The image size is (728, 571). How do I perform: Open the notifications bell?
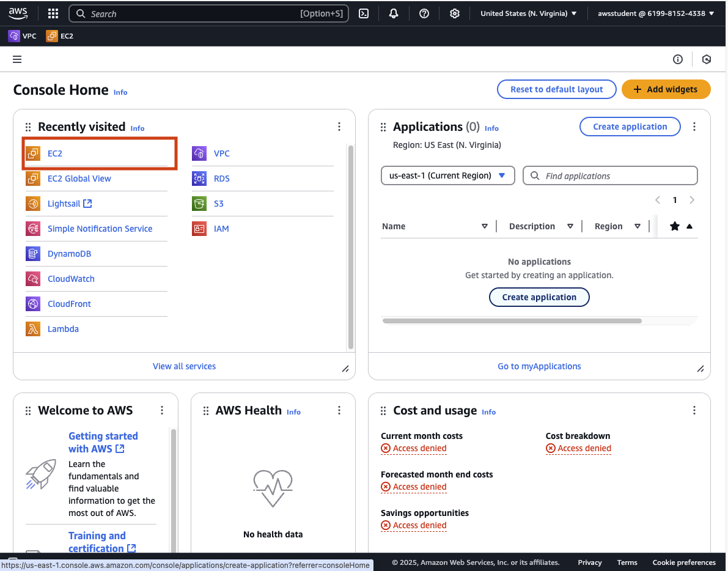click(x=394, y=13)
